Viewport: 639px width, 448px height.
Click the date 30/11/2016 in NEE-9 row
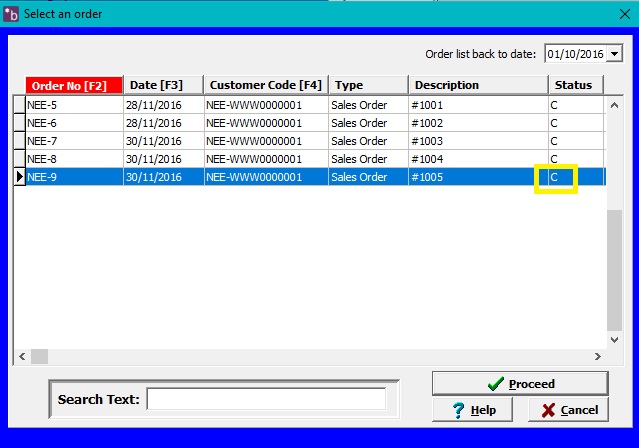[x=154, y=177]
